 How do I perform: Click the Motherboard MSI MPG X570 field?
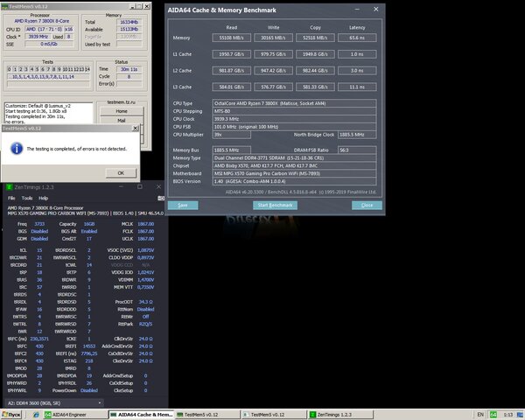[294, 173]
